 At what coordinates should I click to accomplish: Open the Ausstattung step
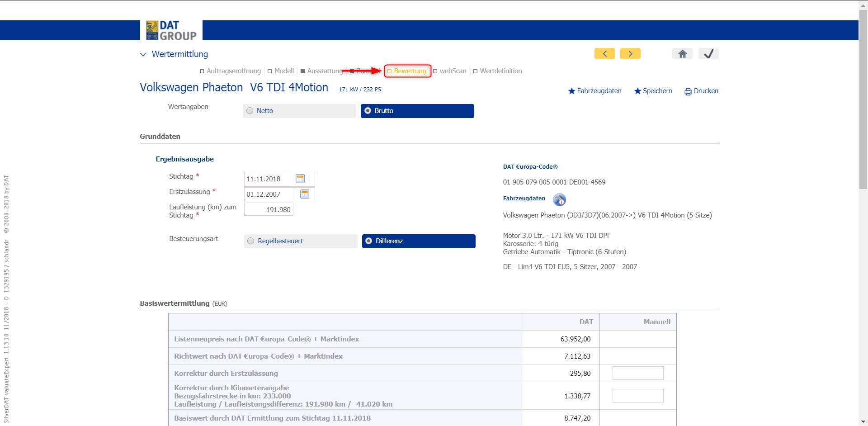[322, 71]
